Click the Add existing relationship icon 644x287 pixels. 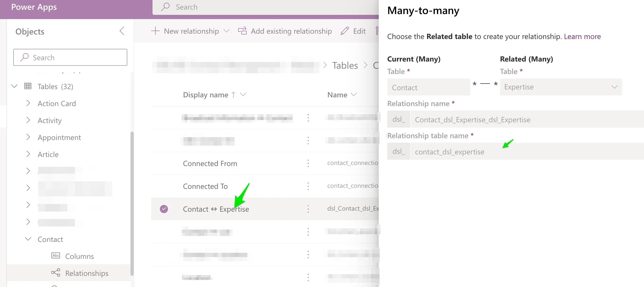pyautogui.click(x=242, y=31)
